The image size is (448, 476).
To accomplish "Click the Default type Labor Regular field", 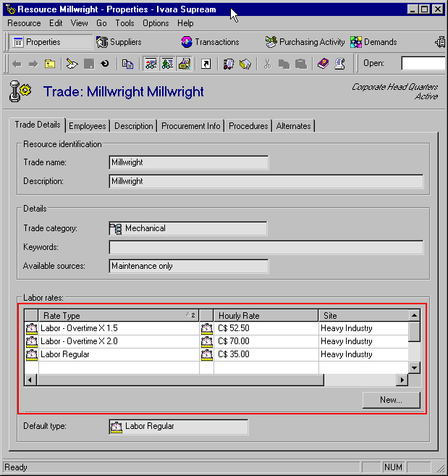I will pos(178,427).
